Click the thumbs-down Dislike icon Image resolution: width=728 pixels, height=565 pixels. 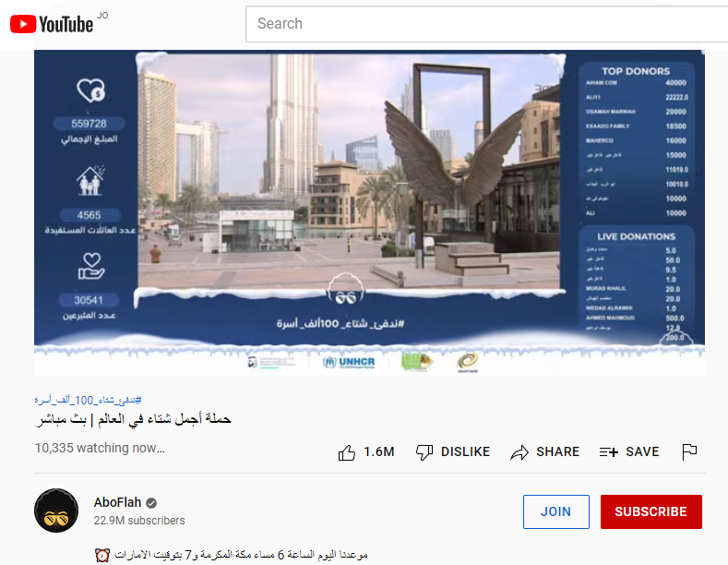click(x=424, y=452)
